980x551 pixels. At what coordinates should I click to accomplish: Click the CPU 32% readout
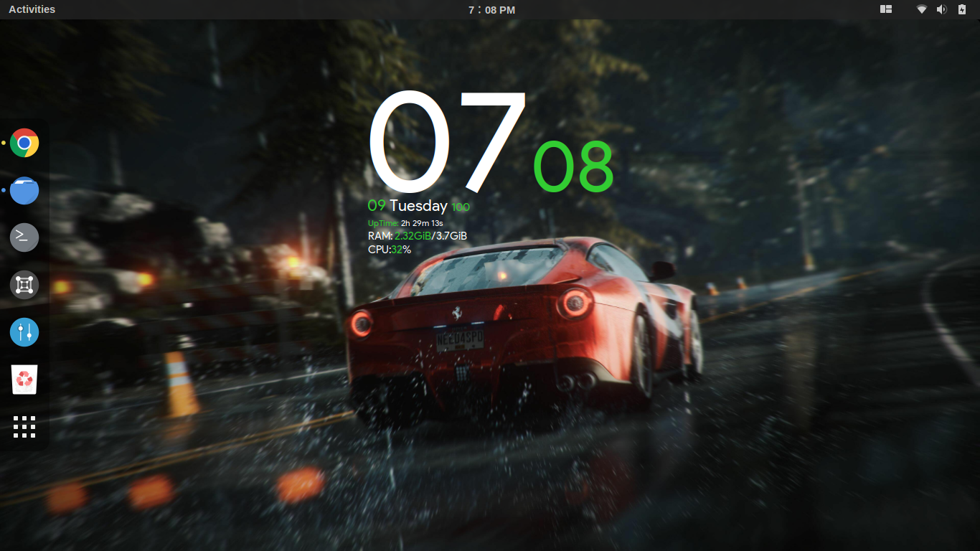[390, 250]
